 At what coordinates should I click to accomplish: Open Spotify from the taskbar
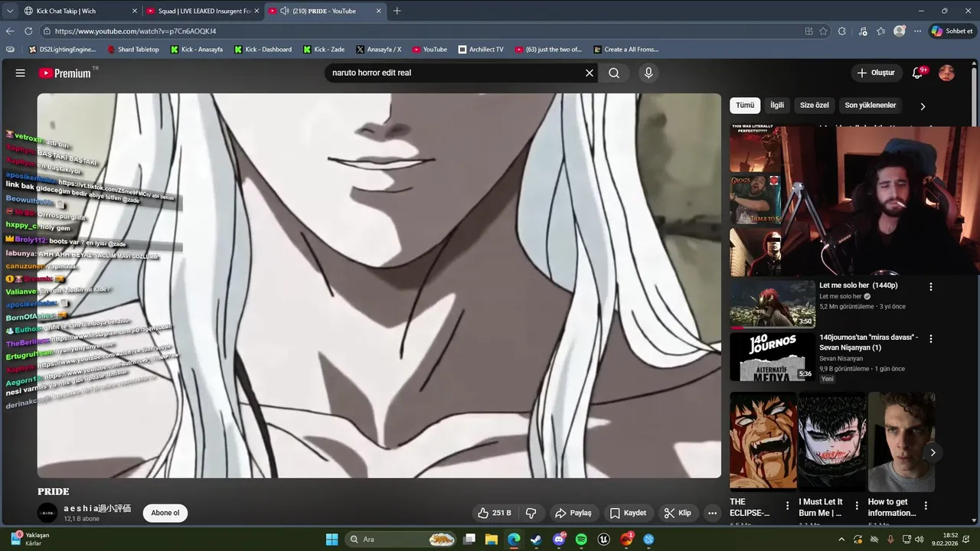pyautogui.click(x=581, y=540)
